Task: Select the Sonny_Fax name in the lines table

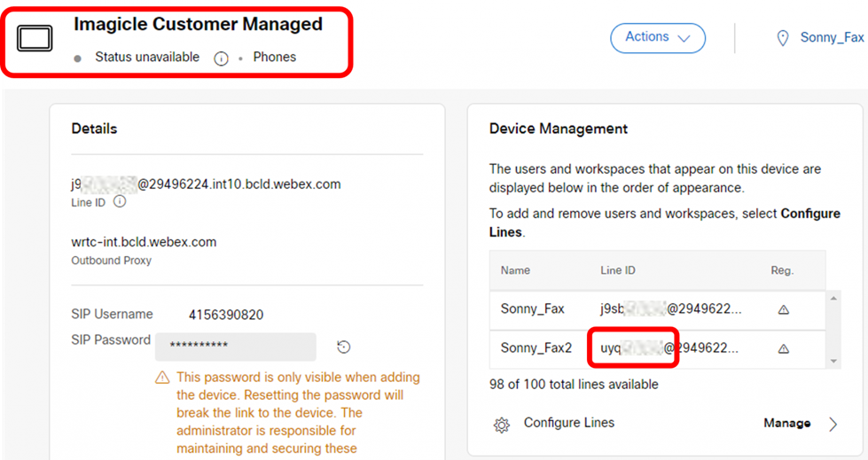Action: pyautogui.click(x=532, y=309)
